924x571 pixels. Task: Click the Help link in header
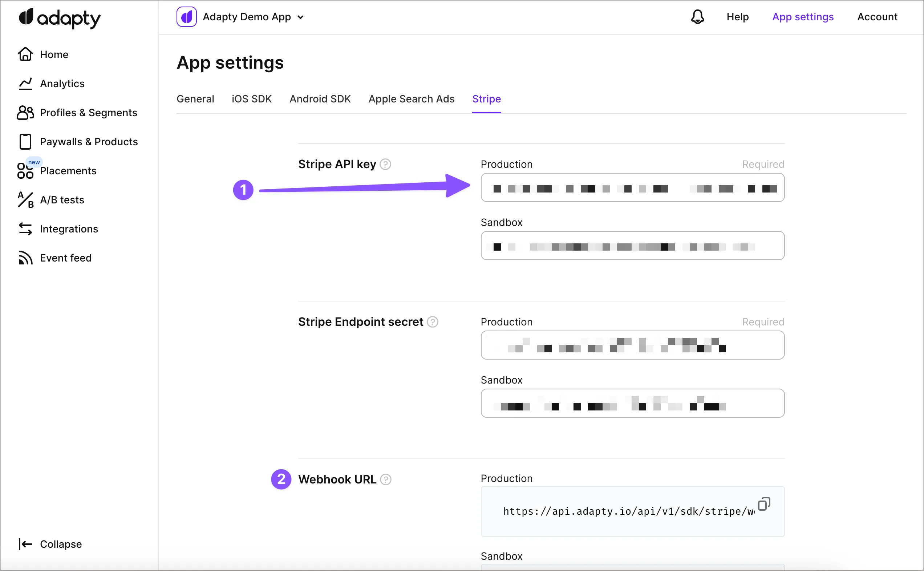[737, 17]
